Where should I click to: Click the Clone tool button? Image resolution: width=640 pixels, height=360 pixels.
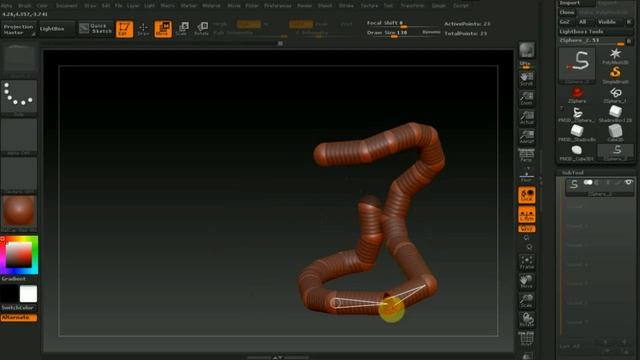point(567,13)
